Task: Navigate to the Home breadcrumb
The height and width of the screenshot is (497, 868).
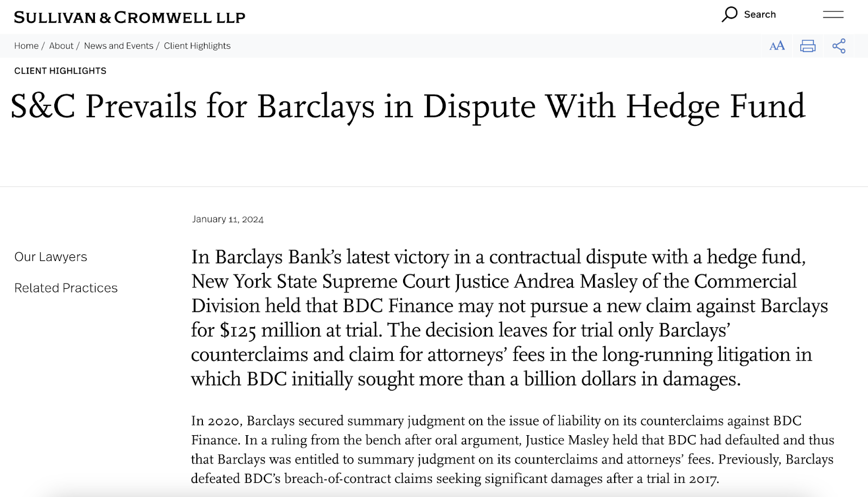Action: [x=26, y=46]
